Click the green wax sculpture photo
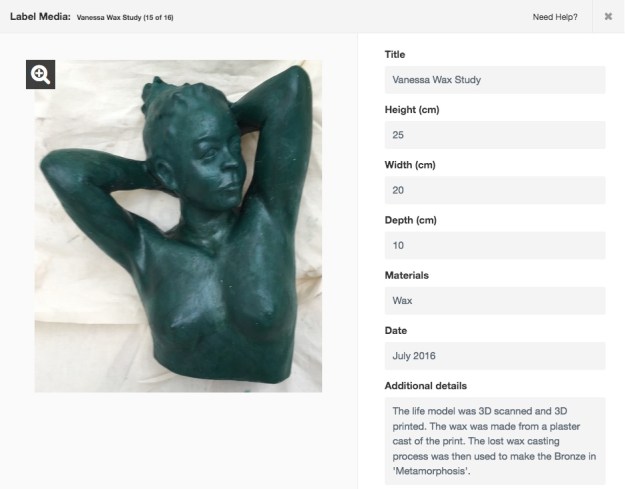Screen dimensions: 625x489 (x=178, y=226)
